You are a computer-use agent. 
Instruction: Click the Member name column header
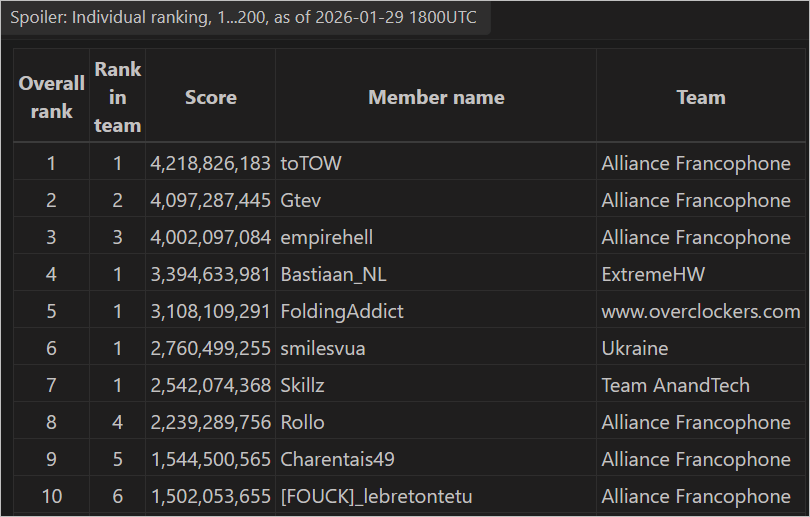click(x=436, y=97)
